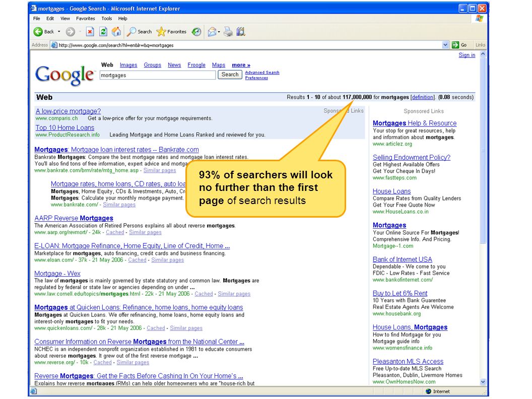Viewport: 532px width, 399px height.
Task: Open the Tools menu
Action: (x=106, y=18)
